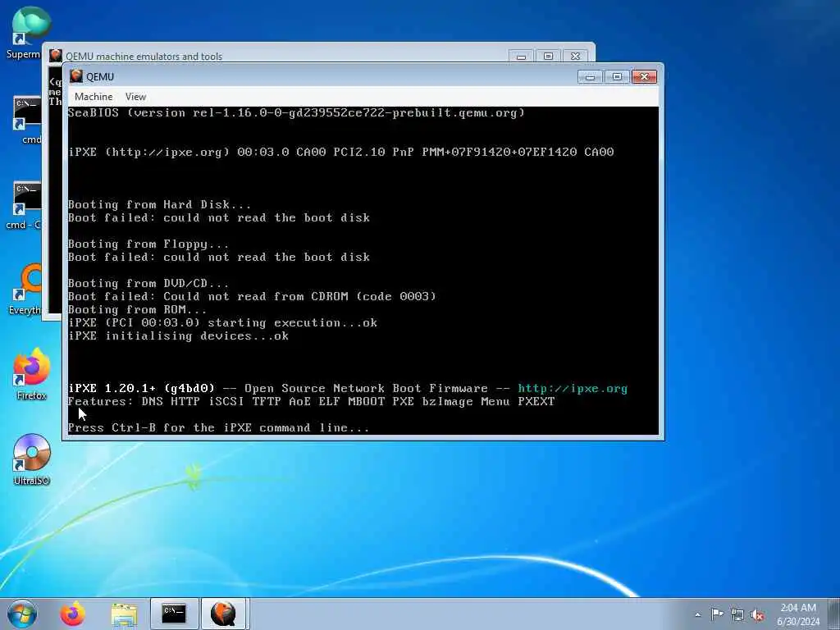840x630 pixels.
Task: Minimize the front QEMU window
Action: [x=590, y=76]
